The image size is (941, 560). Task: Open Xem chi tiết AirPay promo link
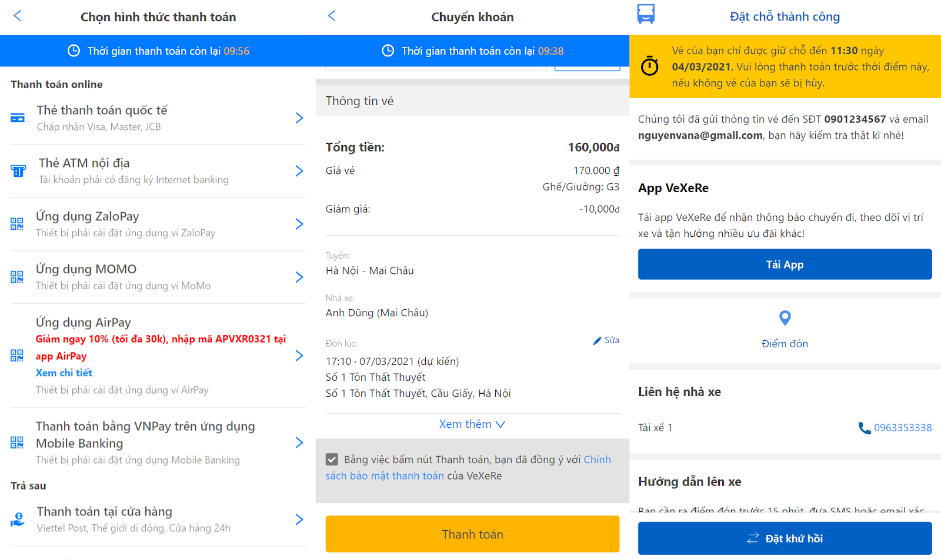[64, 373]
